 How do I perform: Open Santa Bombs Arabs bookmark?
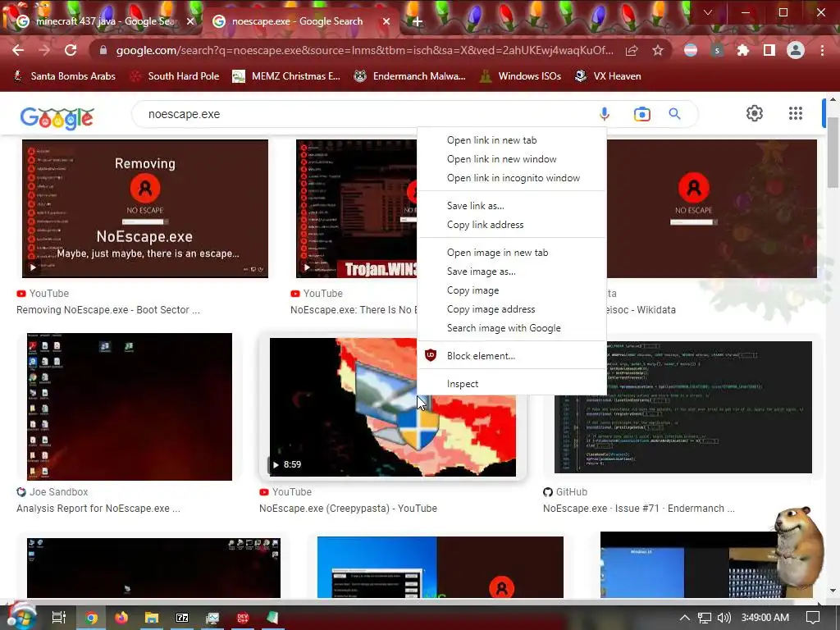(64, 76)
